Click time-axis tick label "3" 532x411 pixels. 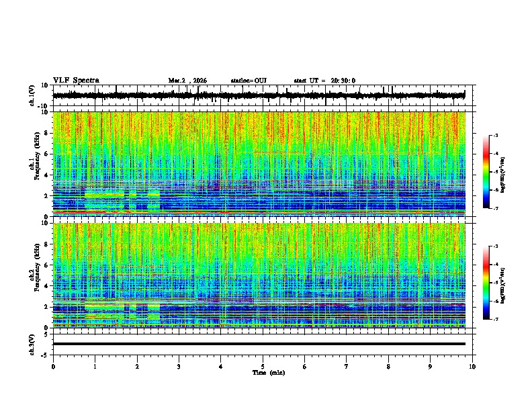(x=179, y=367)
